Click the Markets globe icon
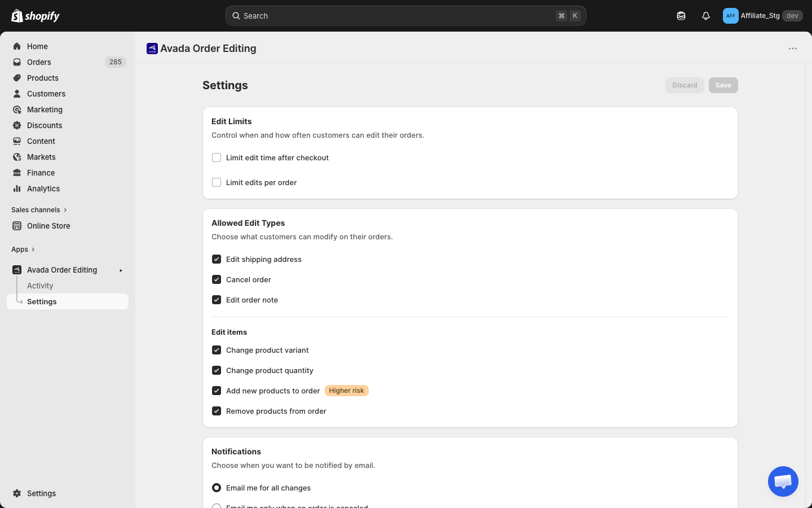This screenshot has width=812, height=508. [17, 157]
